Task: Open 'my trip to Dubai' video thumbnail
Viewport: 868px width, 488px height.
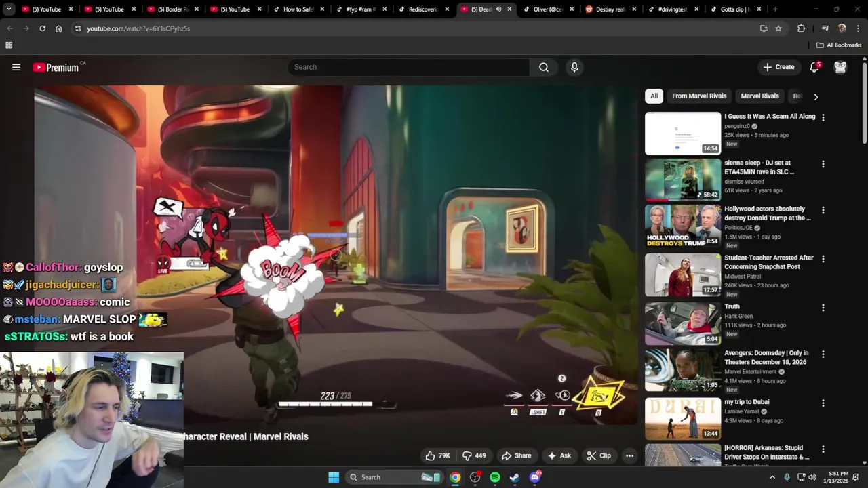Action: (683, 419)
